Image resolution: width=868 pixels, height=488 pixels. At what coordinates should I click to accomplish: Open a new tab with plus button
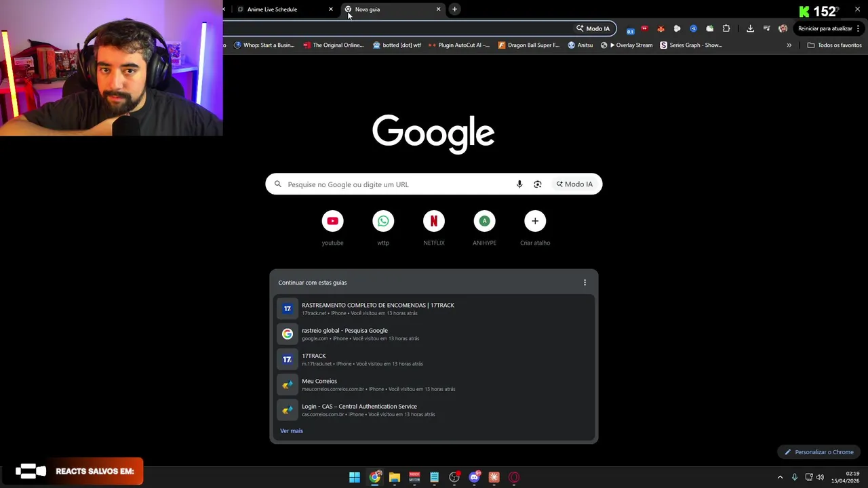(454, 9)
